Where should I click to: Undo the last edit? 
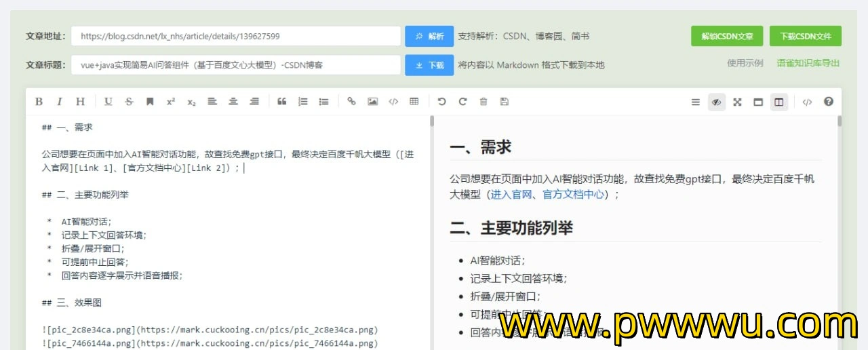pos(441,102)
